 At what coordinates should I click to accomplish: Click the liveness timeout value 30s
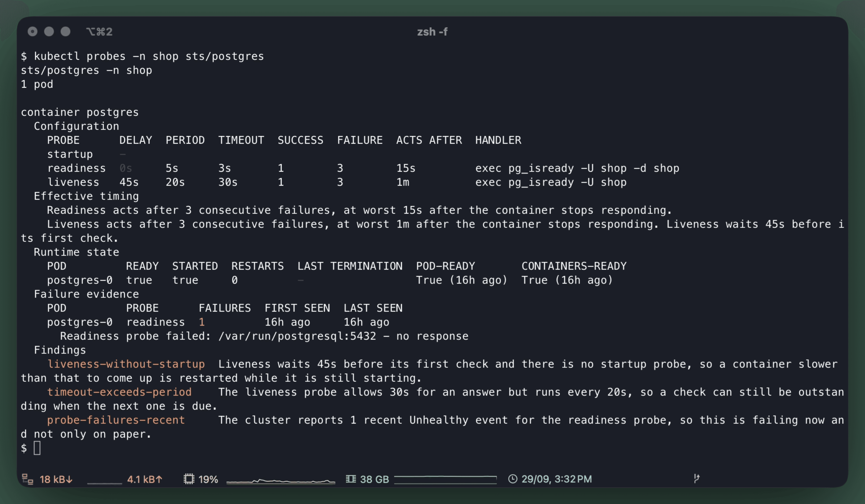point(228,182)
